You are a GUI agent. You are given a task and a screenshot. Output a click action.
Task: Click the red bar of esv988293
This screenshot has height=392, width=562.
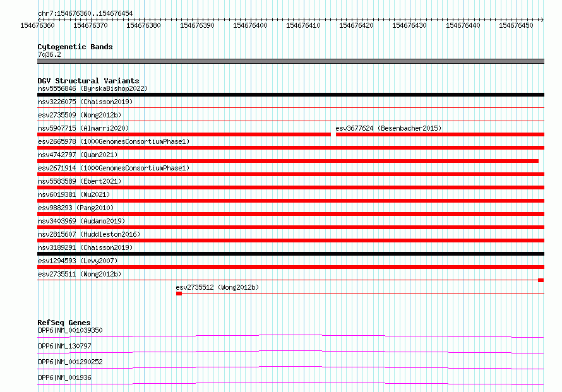290,214
